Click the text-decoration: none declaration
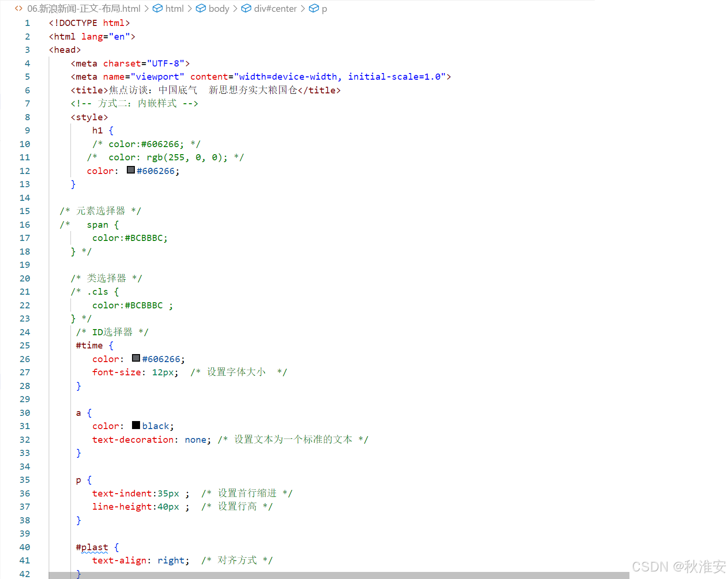The width and height of the screenshot is (728, 579). [x=152, y=440]
